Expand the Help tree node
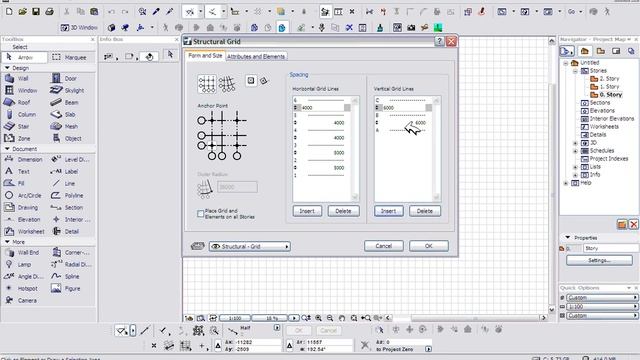 pyautogui.click(x=566, y=183)
